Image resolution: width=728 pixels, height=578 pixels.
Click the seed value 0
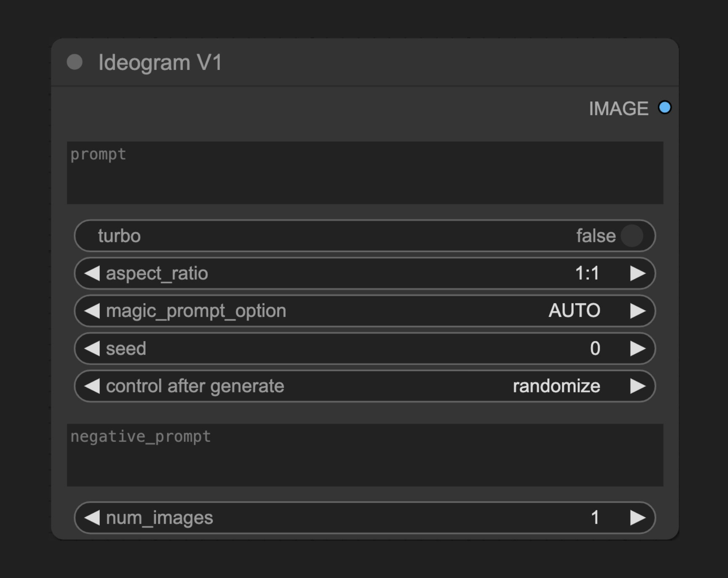(595, 348)
